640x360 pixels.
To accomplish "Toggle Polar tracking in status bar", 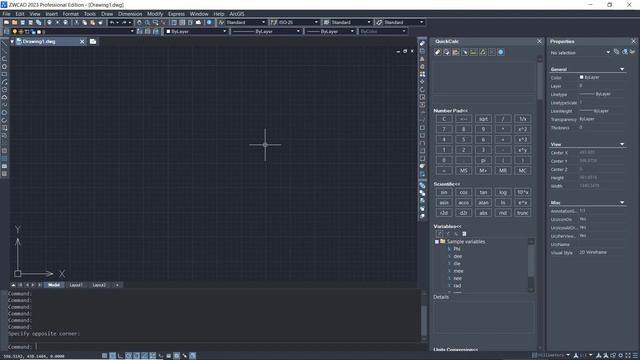I will 129,356.
